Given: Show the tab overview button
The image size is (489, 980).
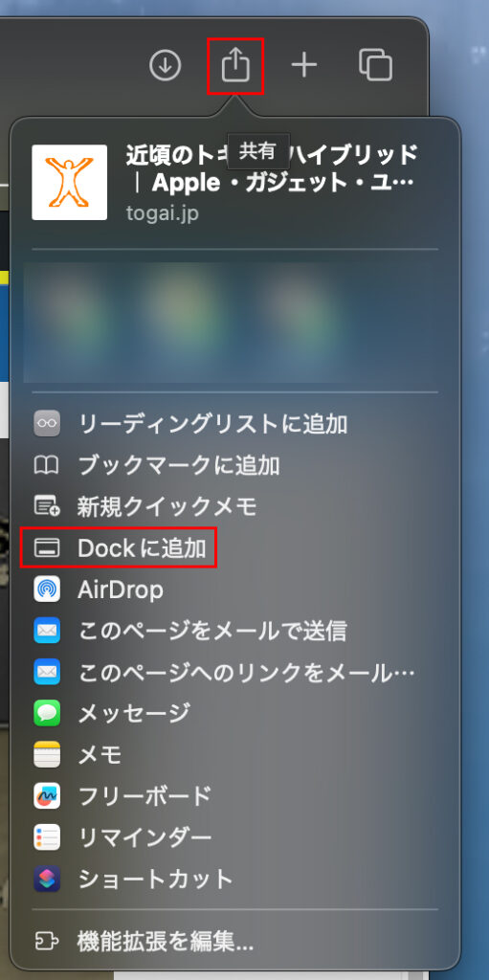Looking at the screenshot, I should pyautogui.click(x=375, y=65).
